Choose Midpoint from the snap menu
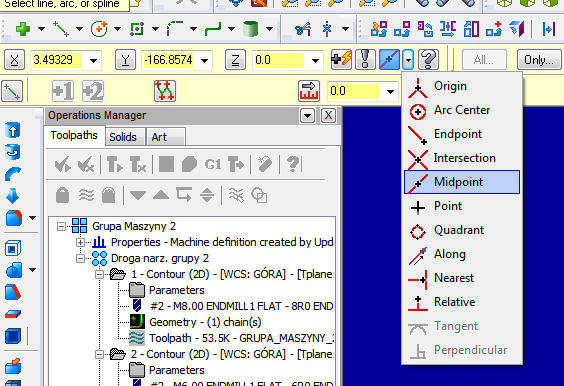Image resolution: width=564 pixels, height=386 pixels. tap(462, 182)
